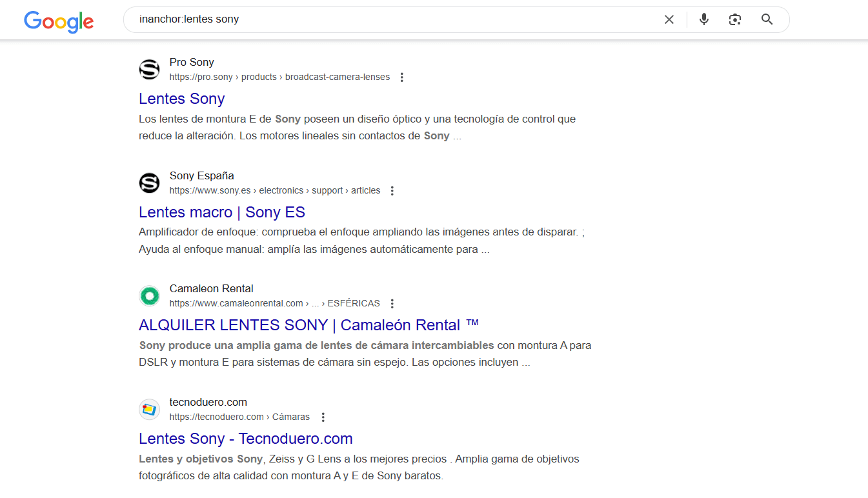Click the 'Camaleon Rental' site name
This screenshot has width=868, height=498.
pyautogui.click(x=212, y=289)
